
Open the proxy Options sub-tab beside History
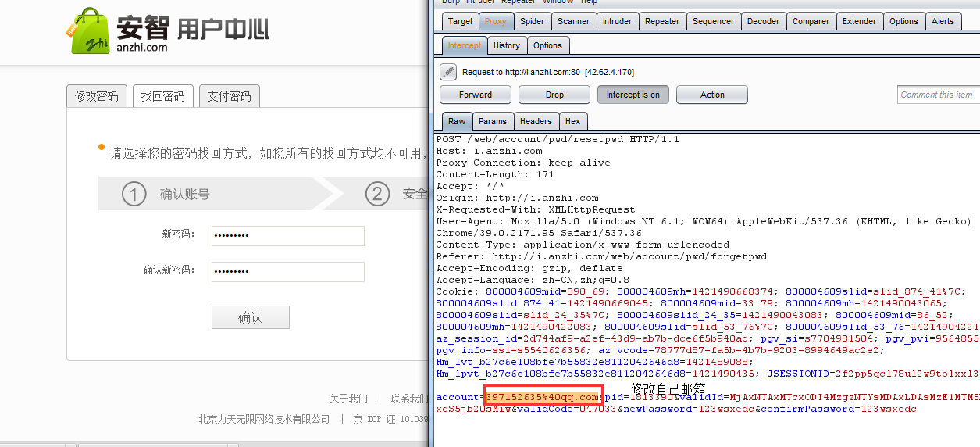(x=547, y=45)
